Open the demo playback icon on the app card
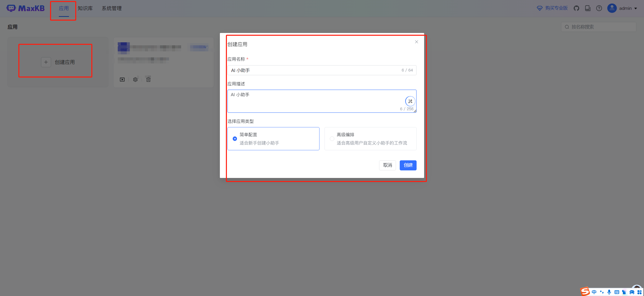The height and width of the screenshot is (296, 644). 122,79
